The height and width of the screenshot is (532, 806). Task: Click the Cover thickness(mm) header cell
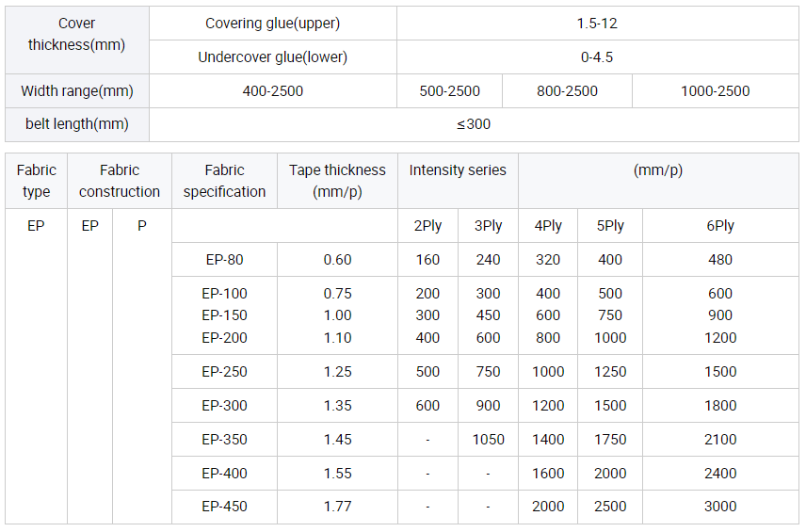76,40
